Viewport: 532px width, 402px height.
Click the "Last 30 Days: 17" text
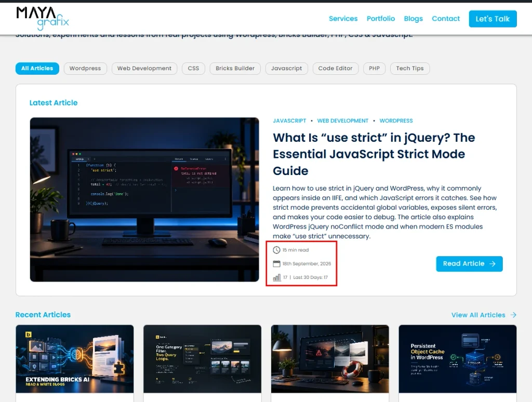311,277
